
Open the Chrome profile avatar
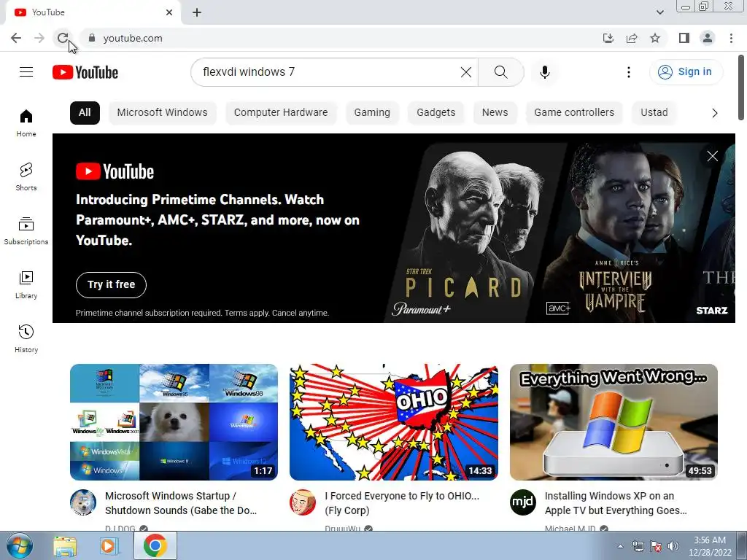[x=708, y=38]
